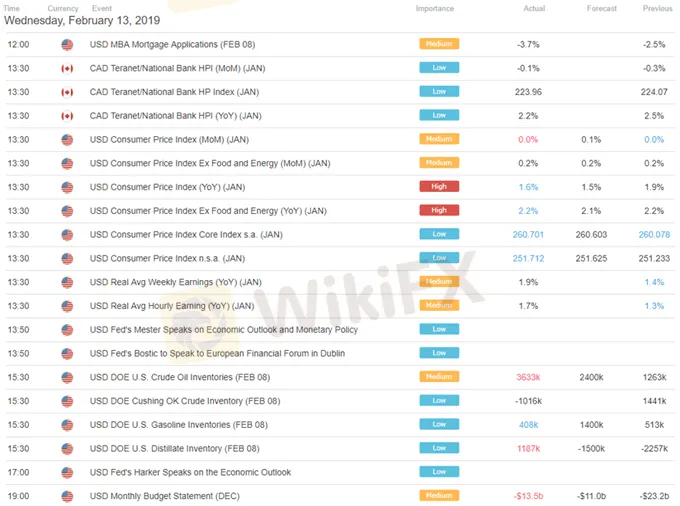Click the US flag beside Real Avg Weekly Earnings
The image size is (680, 506).
pyautogui.click(x=67, y=282)
